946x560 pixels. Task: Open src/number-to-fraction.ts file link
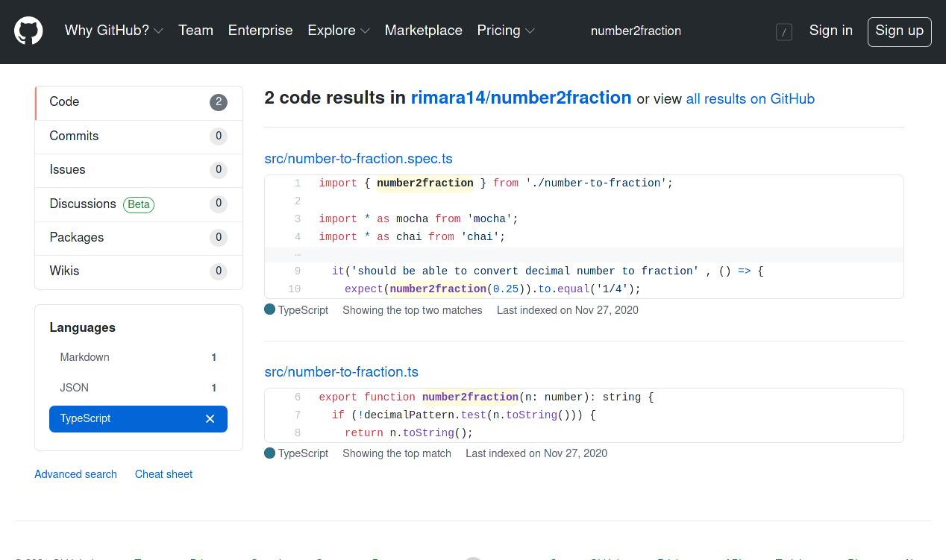(341, 372)
